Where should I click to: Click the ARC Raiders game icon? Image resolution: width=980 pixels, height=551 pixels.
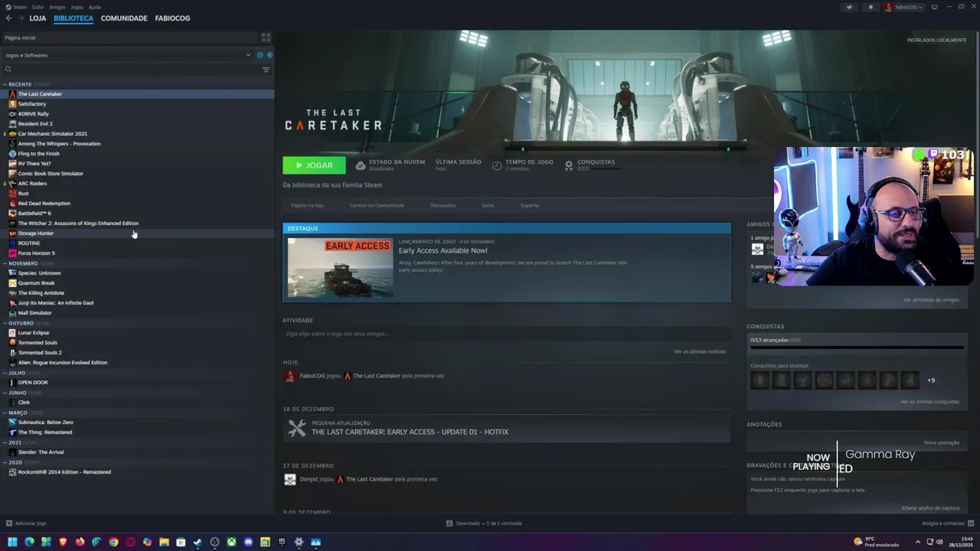click(12, 184)
